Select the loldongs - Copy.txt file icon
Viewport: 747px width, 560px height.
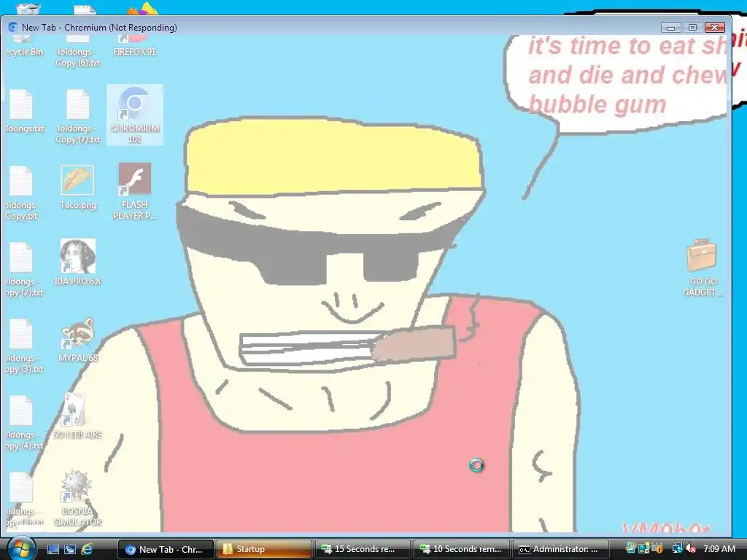23,192
